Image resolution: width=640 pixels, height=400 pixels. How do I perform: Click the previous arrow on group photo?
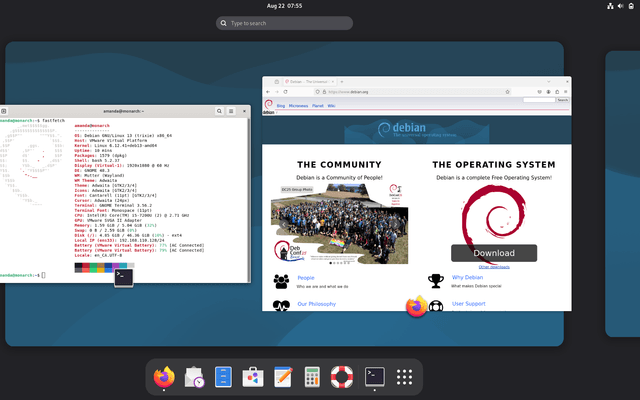(284, 224)
